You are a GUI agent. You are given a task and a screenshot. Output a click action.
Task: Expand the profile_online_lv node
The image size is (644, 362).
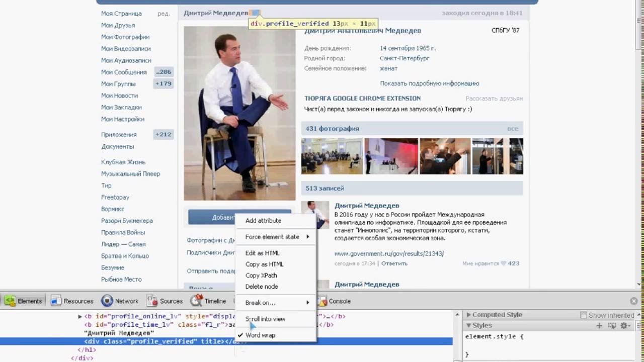80,317
